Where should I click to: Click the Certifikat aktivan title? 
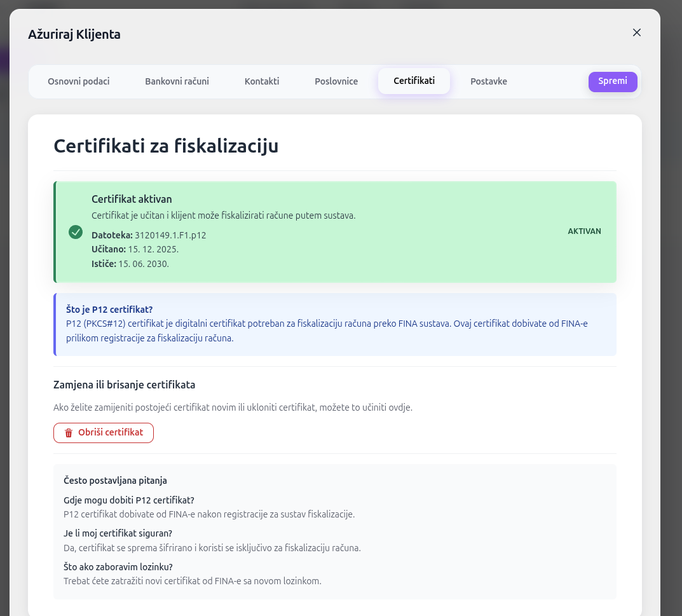132,200
